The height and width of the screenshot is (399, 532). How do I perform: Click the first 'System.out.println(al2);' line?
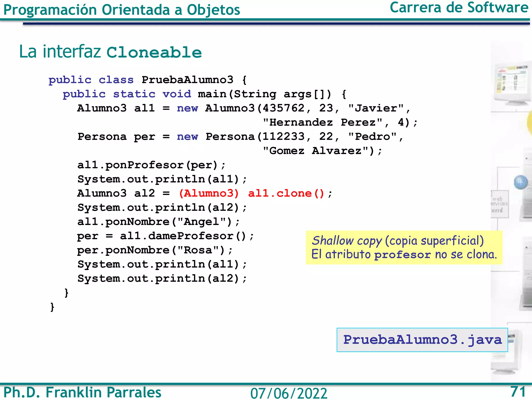pyautogui.click(x=162, y=208)
